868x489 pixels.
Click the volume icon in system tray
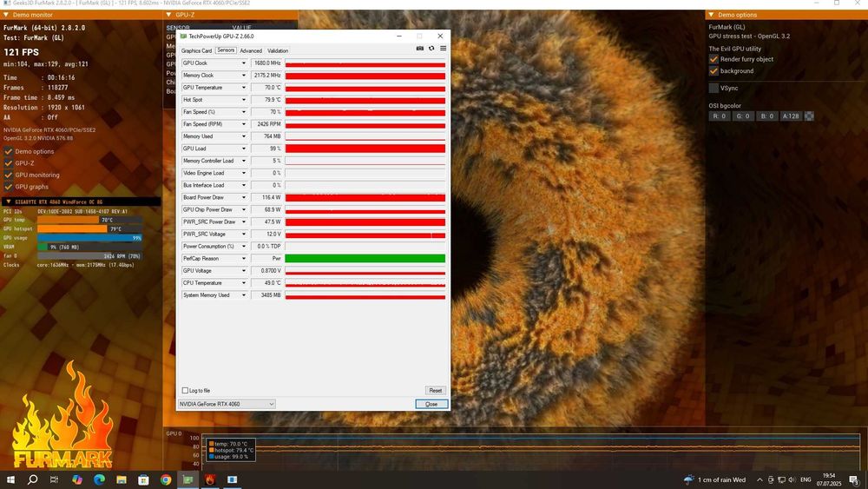pos(792,479)
